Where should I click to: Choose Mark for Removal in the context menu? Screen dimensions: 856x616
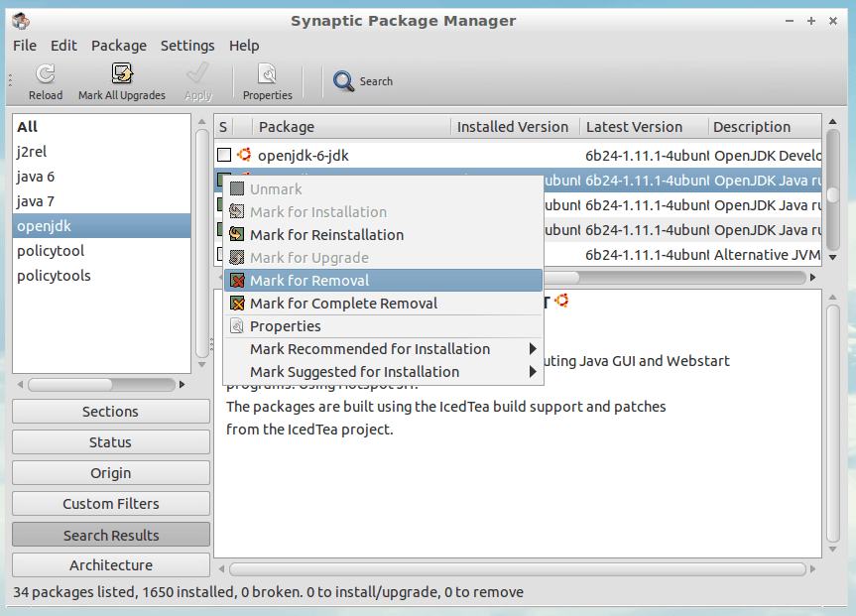tap(383, 281)
